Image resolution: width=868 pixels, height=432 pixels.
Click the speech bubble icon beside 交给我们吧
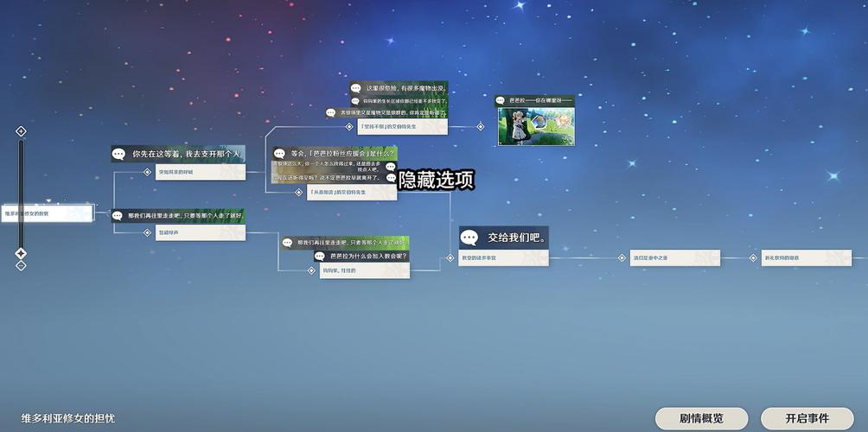pyautogui.click(x=469, y=238)
